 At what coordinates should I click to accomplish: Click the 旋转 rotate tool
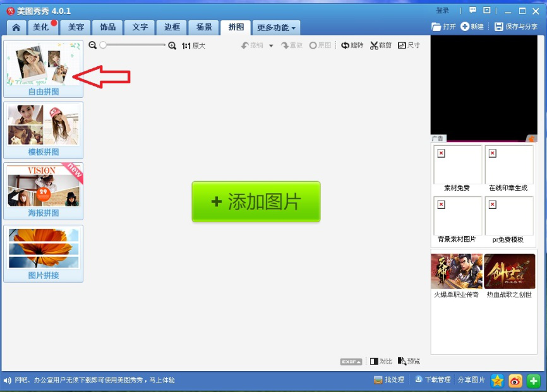click(352, 45)
